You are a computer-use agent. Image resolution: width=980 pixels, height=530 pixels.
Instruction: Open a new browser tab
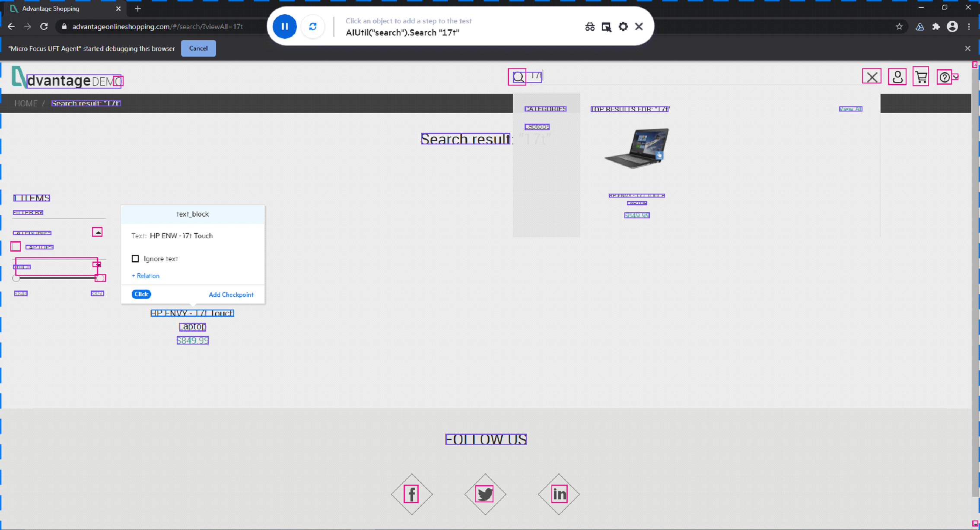pos(138,9)
